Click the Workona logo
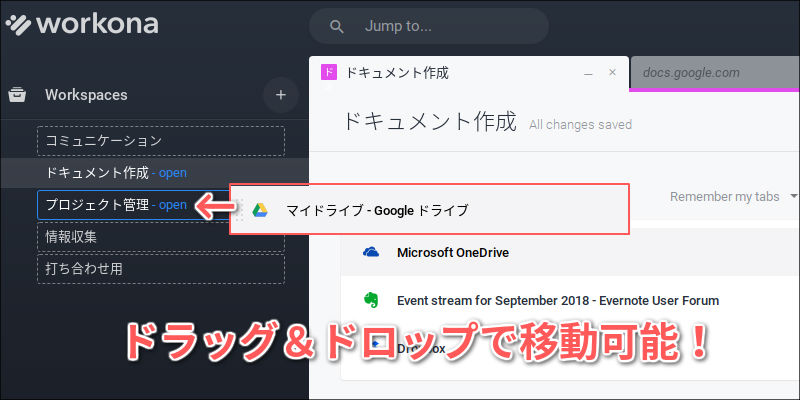The height and width of the screenshot is (400, 800). 82,24
